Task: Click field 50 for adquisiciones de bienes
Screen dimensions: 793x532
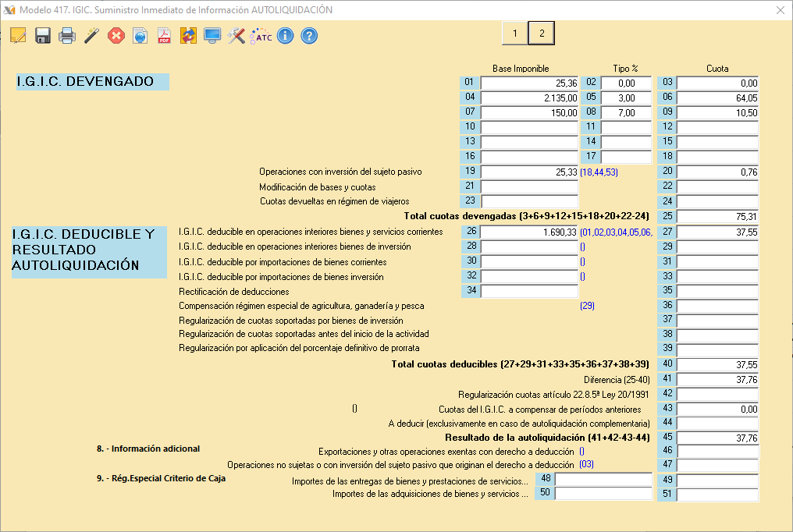Action: tap(604, 493)
